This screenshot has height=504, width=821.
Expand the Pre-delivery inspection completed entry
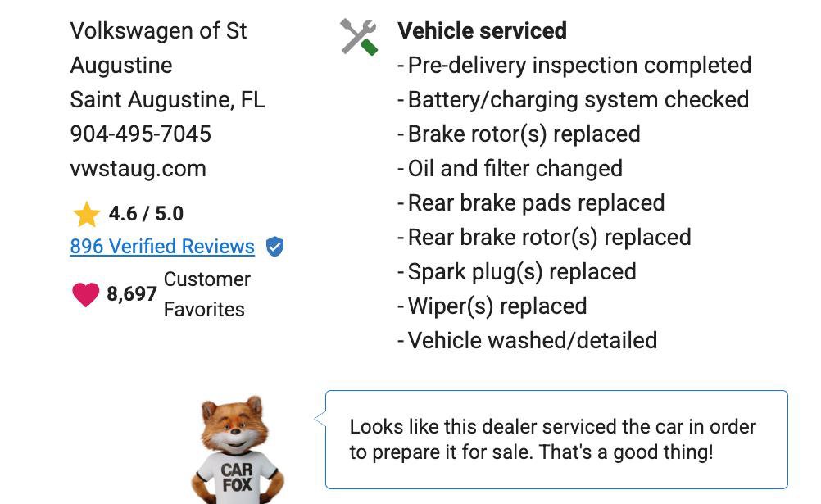point(580,66)
